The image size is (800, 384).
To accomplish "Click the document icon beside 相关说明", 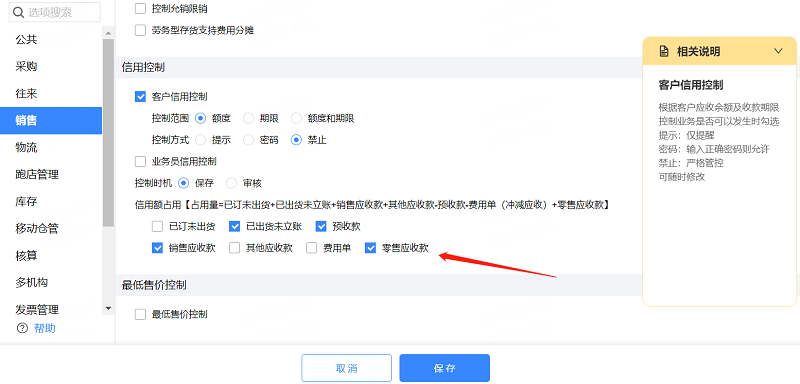I will pyautogui.click(x=664, y=51).
